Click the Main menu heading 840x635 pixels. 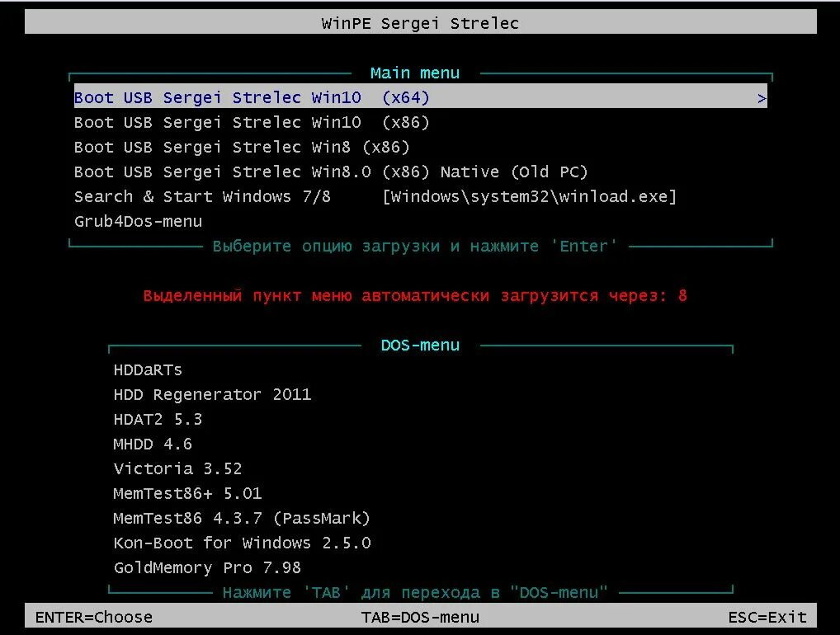(x=415, y=73)
